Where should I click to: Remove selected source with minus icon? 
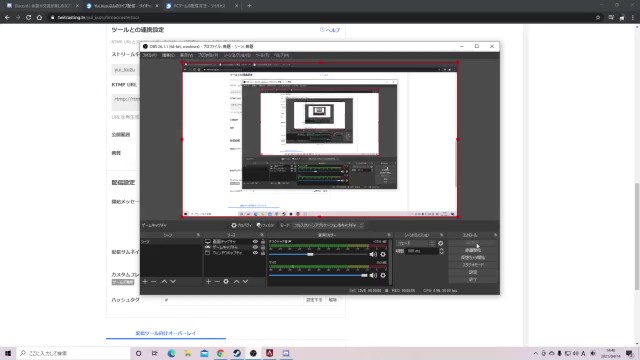tap(217, 281)
